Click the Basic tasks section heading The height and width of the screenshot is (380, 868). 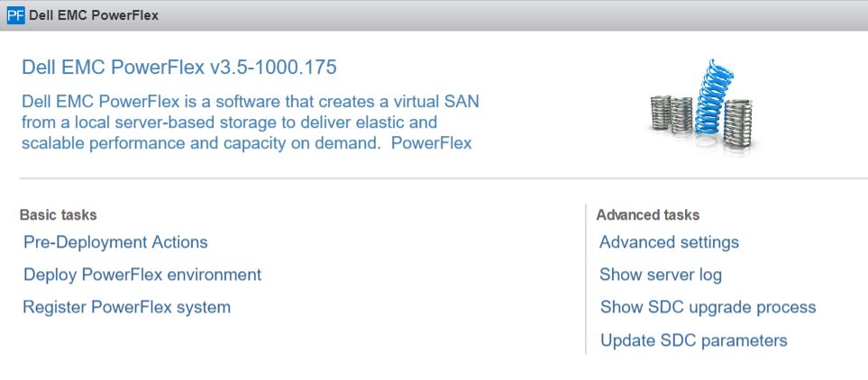point(58,214)
